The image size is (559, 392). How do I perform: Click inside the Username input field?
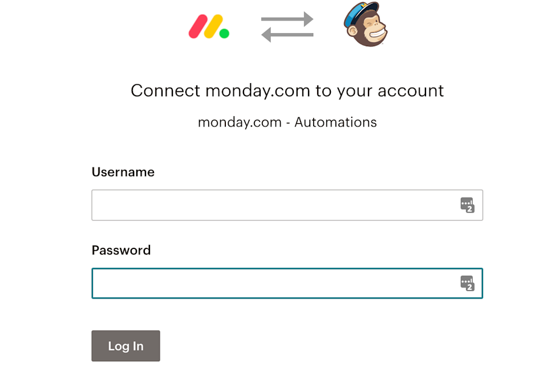[x=257, y=205]
